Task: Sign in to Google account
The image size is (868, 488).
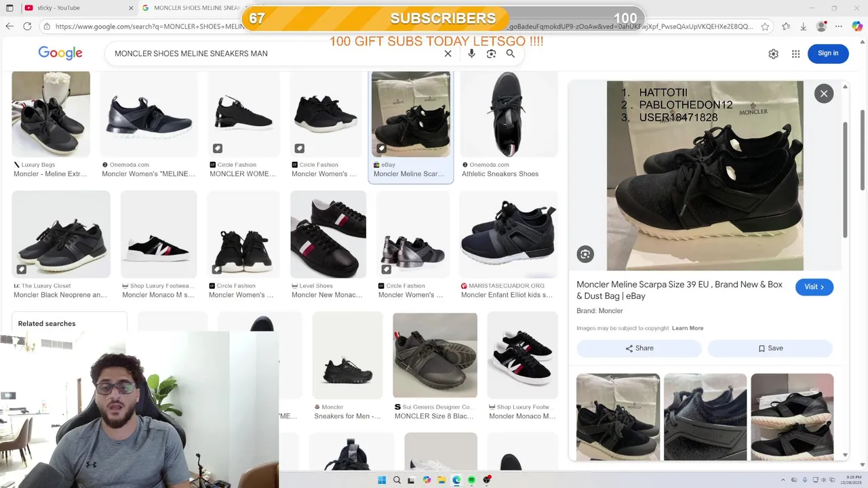Action: coord(828,54)
